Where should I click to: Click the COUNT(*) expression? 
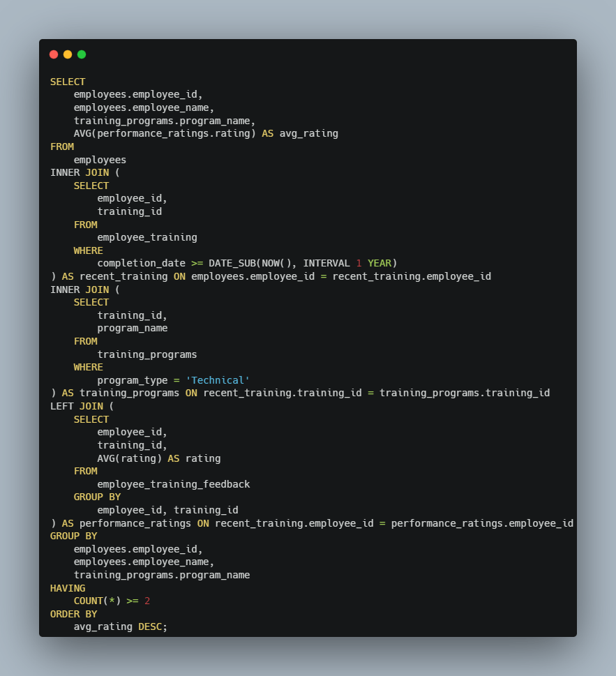[x=97, y=601]
